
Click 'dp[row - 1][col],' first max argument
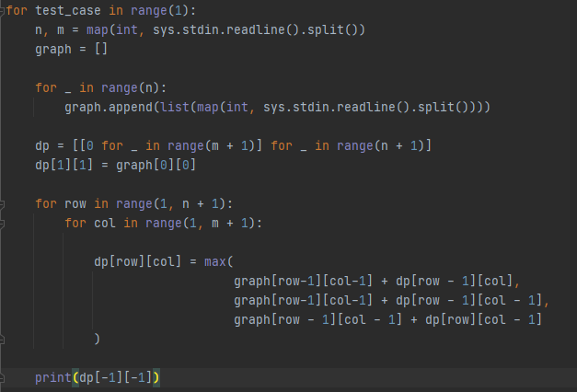[457, 282]
